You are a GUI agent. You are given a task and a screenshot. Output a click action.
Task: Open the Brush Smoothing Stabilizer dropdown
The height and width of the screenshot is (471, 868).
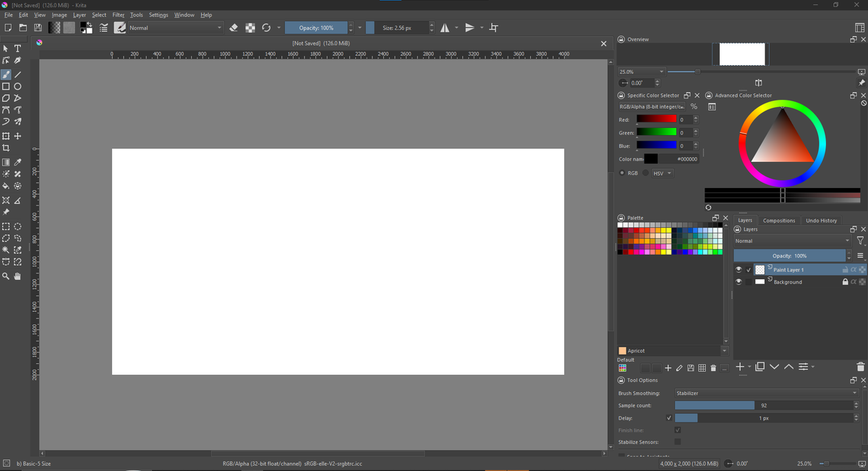767,393
